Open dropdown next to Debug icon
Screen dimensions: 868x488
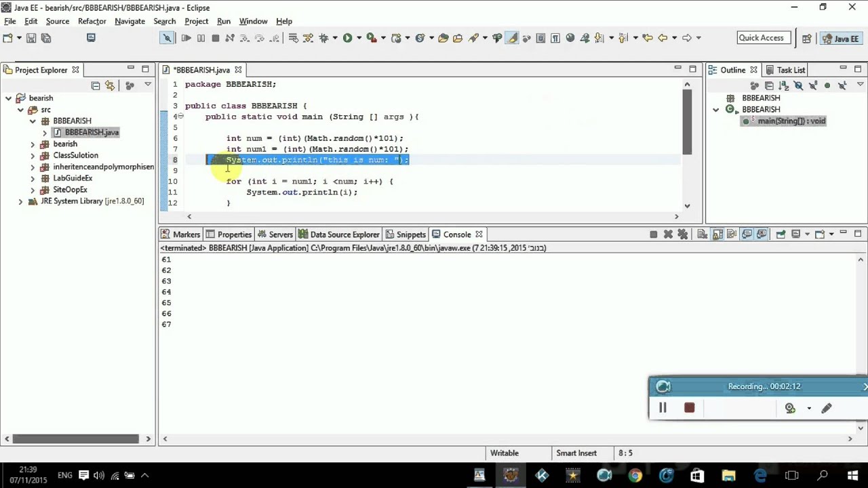click(334, 38)
